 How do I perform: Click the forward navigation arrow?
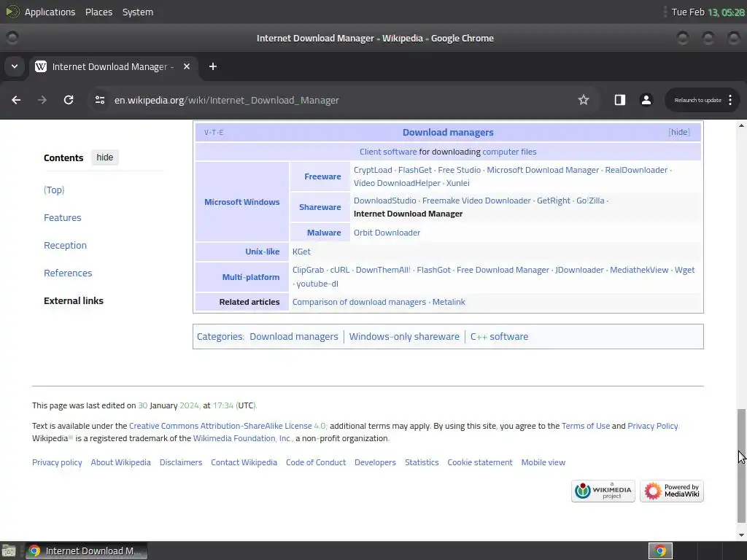click(x=42, y=100)
